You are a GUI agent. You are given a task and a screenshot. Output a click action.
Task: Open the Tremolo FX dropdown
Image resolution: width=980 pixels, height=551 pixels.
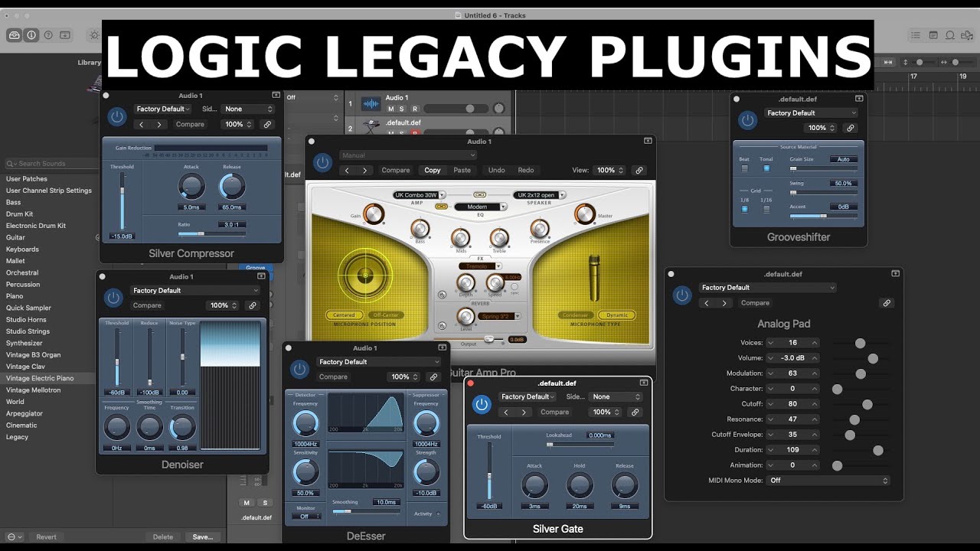click(481, 266)
